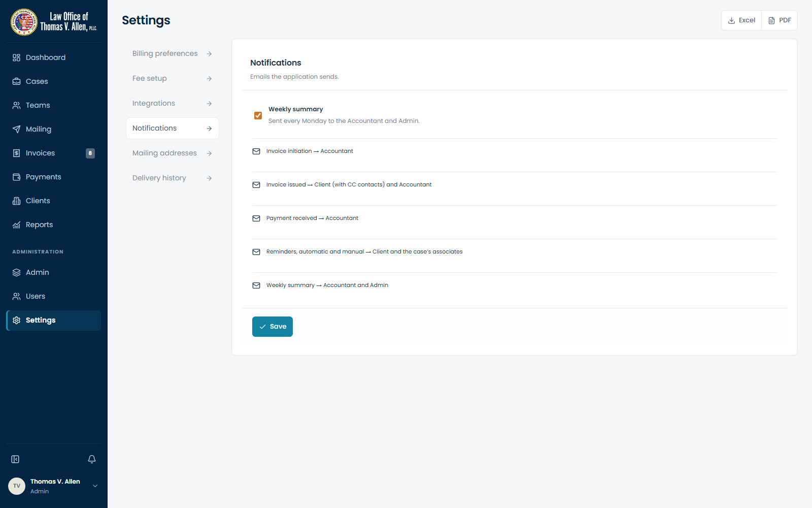Open the Billing preferences settings section
Viewport: 812px width, 508px height.
click(x=173, y=53)
